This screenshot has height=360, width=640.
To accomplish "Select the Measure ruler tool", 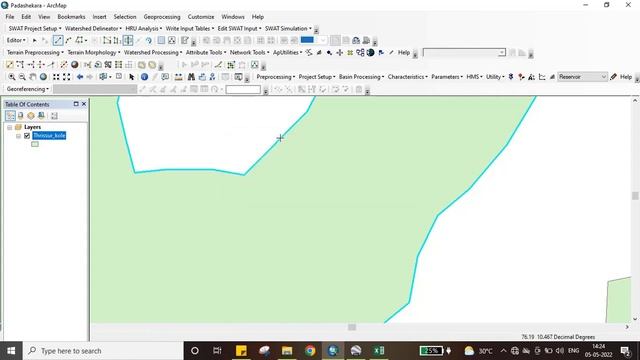I will [x=178, y=77].
